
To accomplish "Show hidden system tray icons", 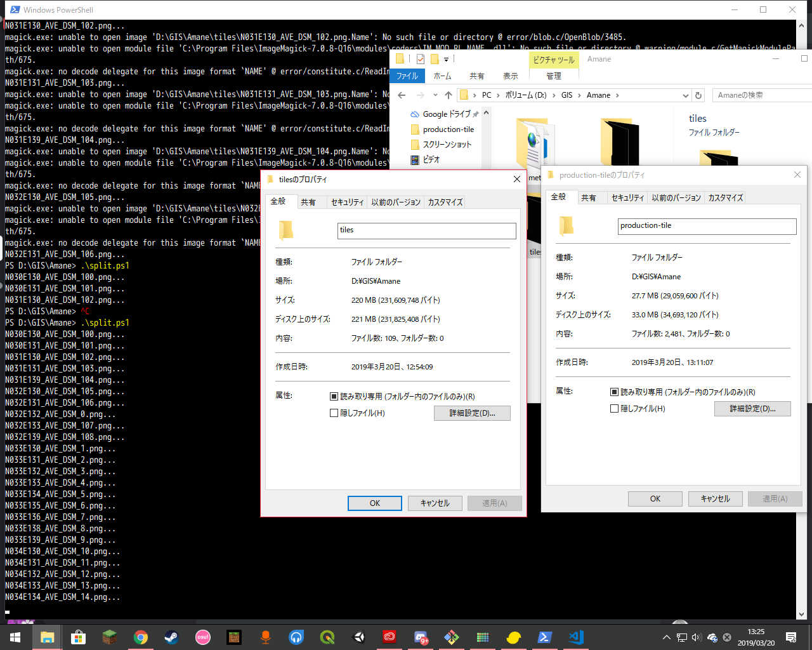I will [x=666, y=637].
